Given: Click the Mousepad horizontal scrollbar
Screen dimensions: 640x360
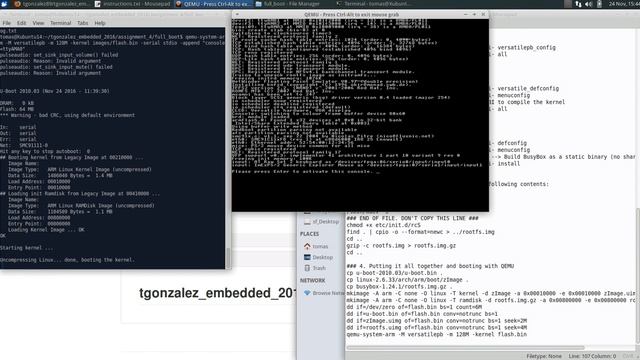Looking at the screenshot, I should click(x=465, y=348).
